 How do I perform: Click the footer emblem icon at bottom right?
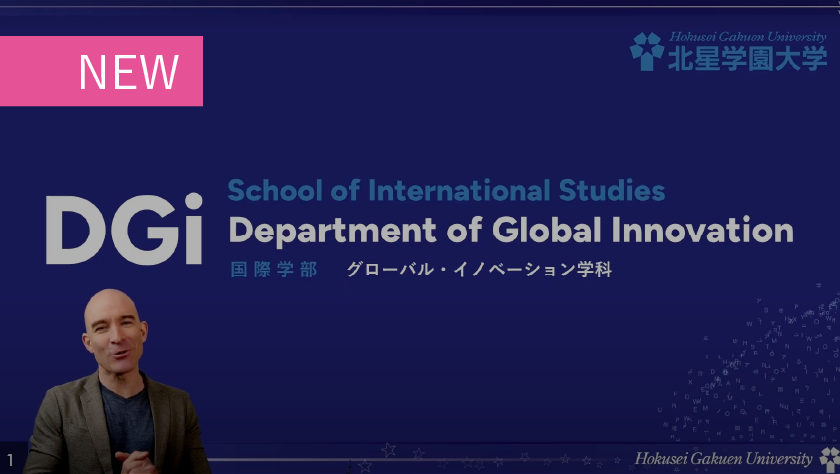click(829, 458)
